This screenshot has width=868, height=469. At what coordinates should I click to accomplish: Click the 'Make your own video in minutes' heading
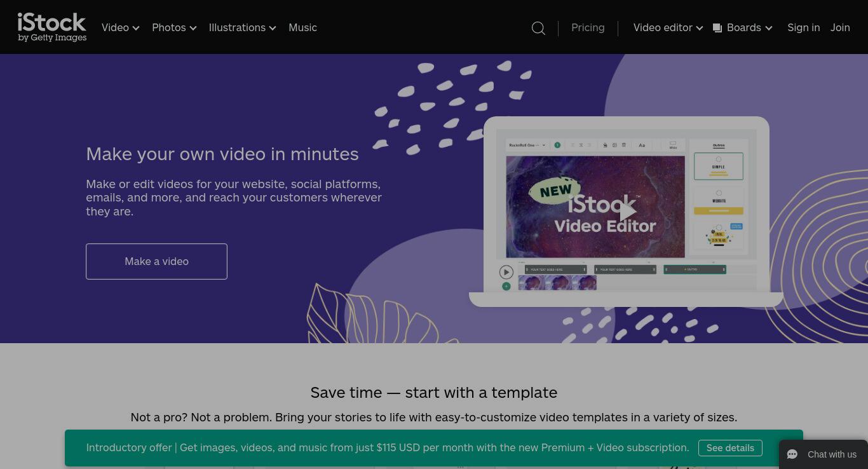(222, 154)
